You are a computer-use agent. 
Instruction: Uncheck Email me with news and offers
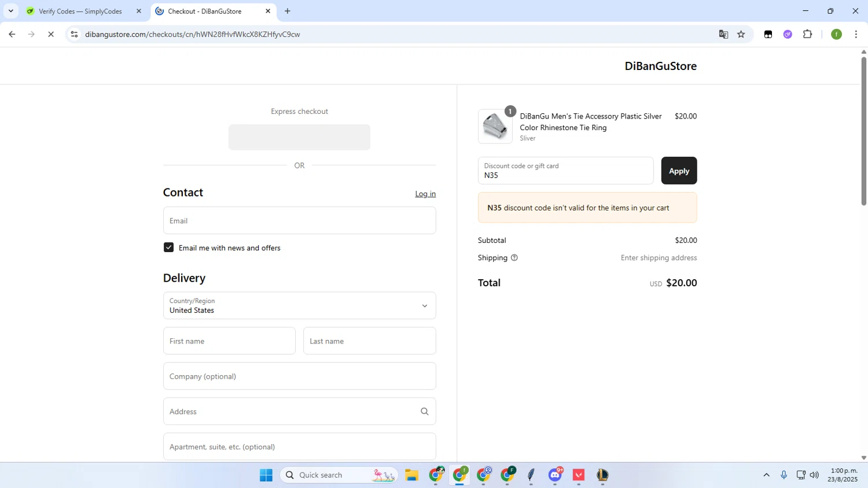168,247
